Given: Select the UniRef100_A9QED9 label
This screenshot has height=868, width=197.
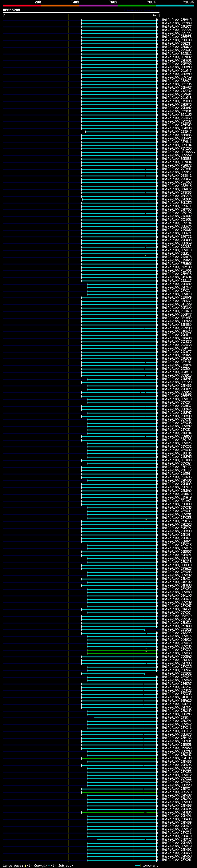Looking at the screenshot, I should point(177,40).
